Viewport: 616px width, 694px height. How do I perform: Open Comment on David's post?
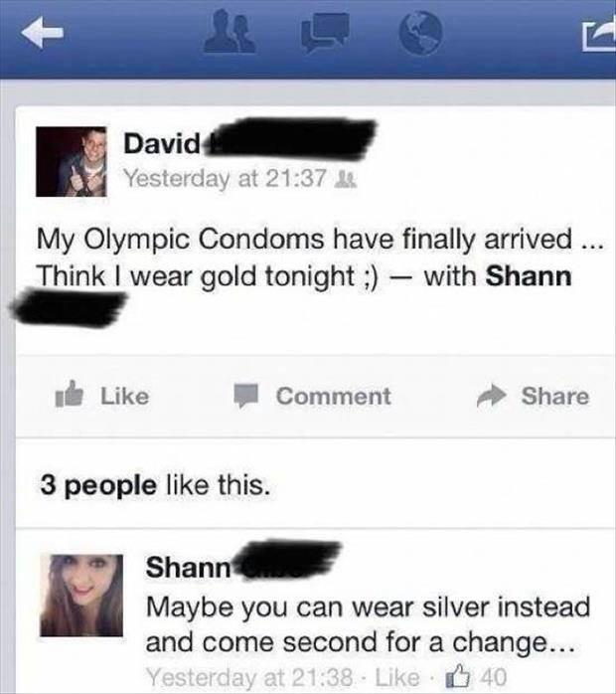(x=312, y=396)
